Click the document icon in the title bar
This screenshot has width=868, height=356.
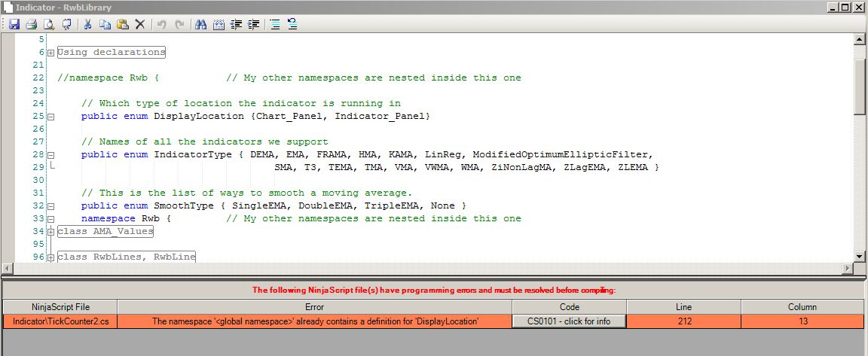click(x=8, y=8)
